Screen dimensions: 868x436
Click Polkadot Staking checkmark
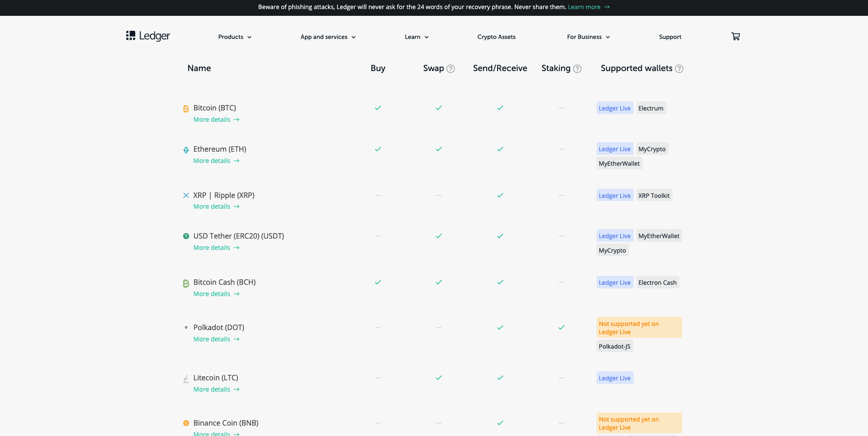pos(561,327)
